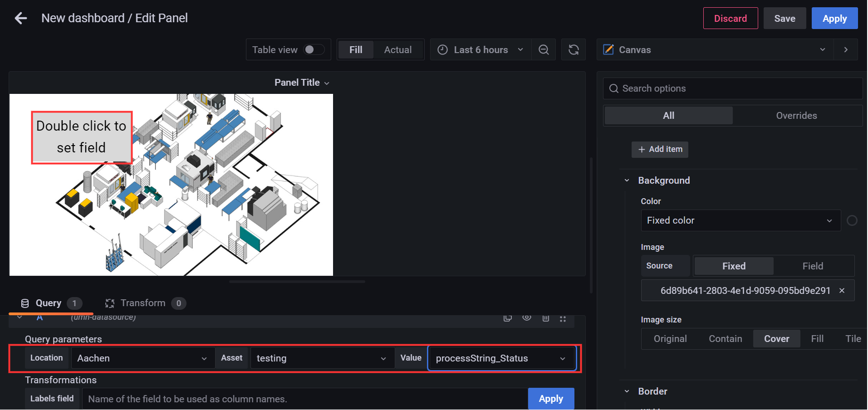Delete query A with the trash icon
The height and width of the screenshot is (410, 868).
tap(545, 318)
